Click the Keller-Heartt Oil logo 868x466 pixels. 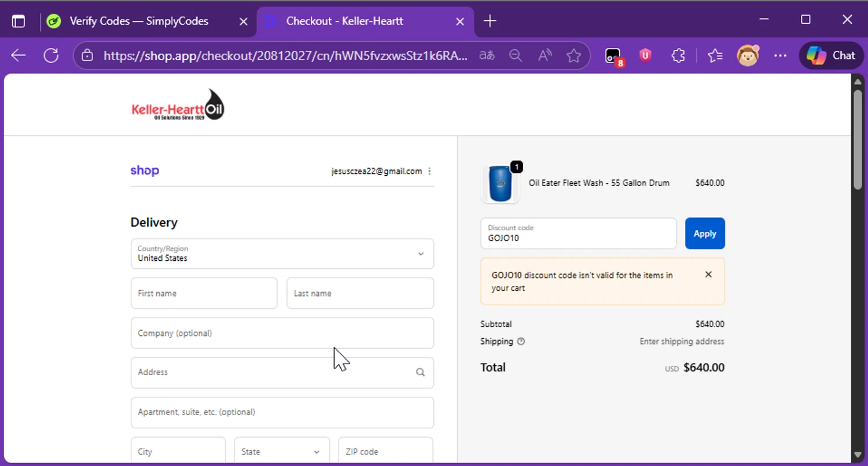coord(178,105)
